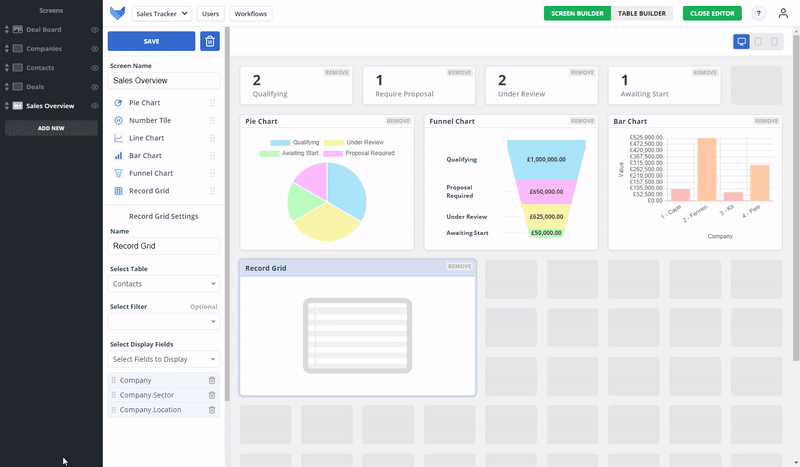Click reorder arrows beside Deal Board
The height and width of the screenshot is (467, 800).
coord(7,30)
